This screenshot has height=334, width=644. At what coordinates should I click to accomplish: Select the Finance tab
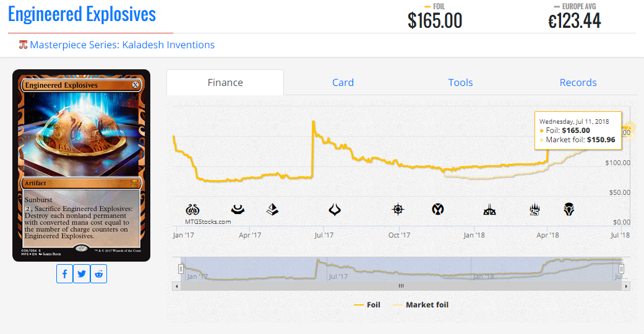pyautogui.click(x=225, y=83)
